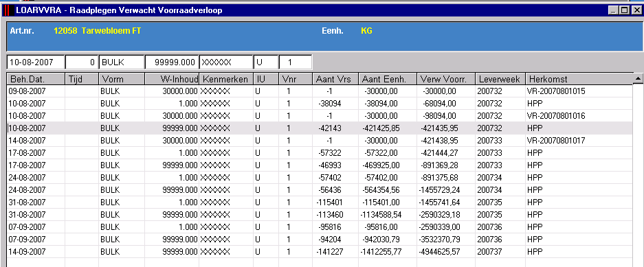The image size is (644, 267).
Task: Click the IU column header
Action: [266, 79]
